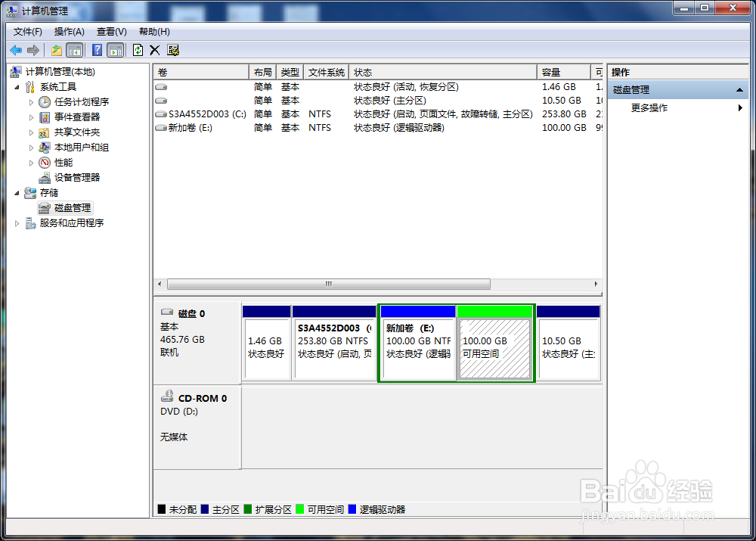Click the Local Users and Groups icon
756x541 pixels.
point(45,148)
